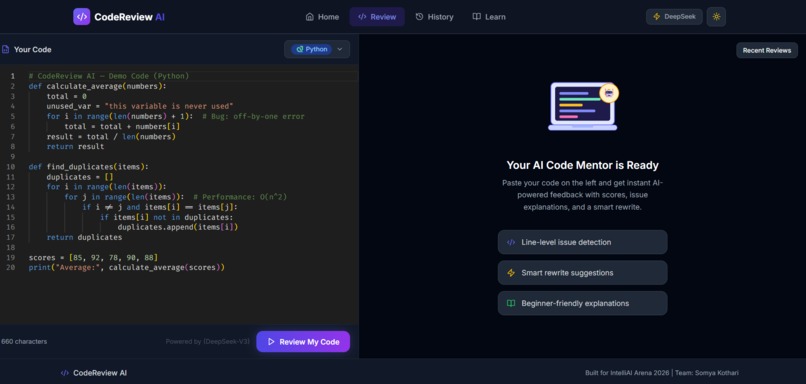806x384 pixels.
Task: Open Recent Reviews
Action: click(x=766, y=50)
